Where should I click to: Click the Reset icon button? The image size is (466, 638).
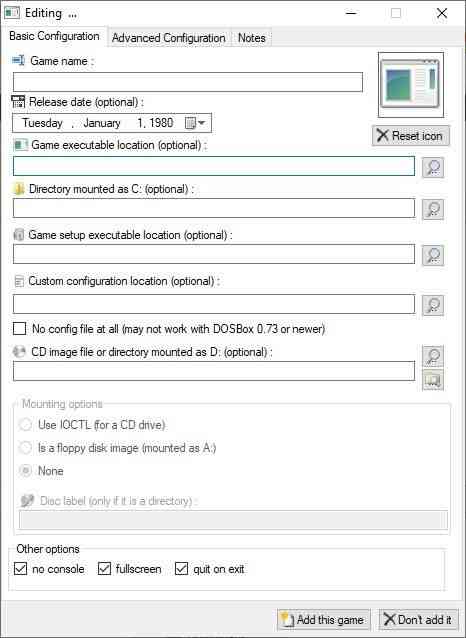pyautogui.click(x=411, y=135)
